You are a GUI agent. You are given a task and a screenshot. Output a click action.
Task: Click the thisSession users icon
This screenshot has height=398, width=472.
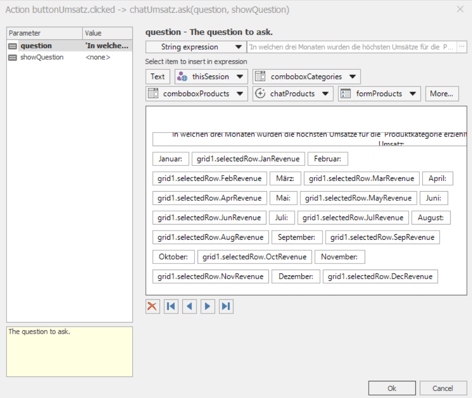click(182, 77)
